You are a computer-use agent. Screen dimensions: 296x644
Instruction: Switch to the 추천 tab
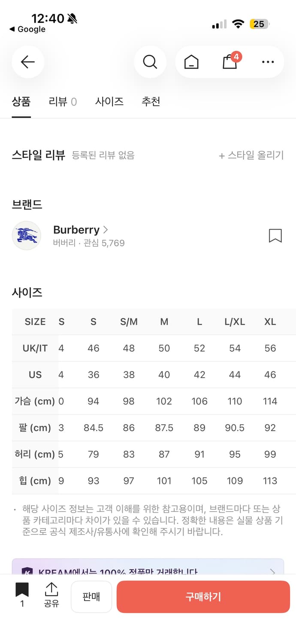pos(151,101)
